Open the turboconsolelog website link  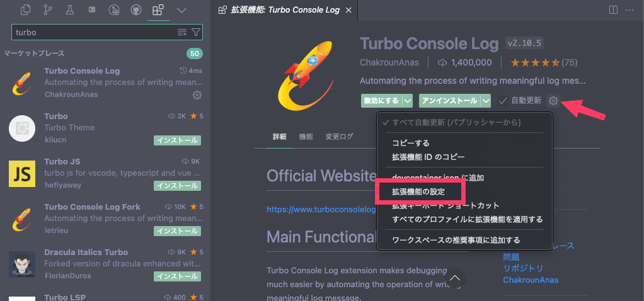click(321, 209)
